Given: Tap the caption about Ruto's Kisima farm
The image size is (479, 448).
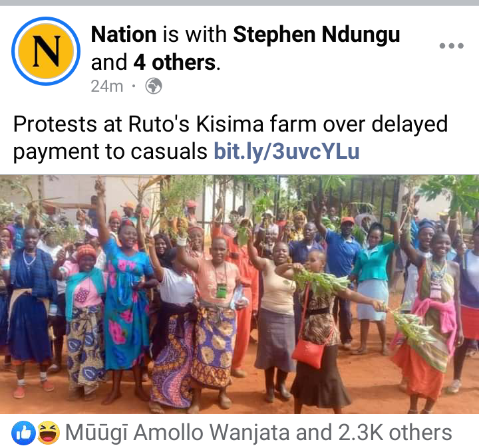Looking at the screenshot, I should (230, 138).
